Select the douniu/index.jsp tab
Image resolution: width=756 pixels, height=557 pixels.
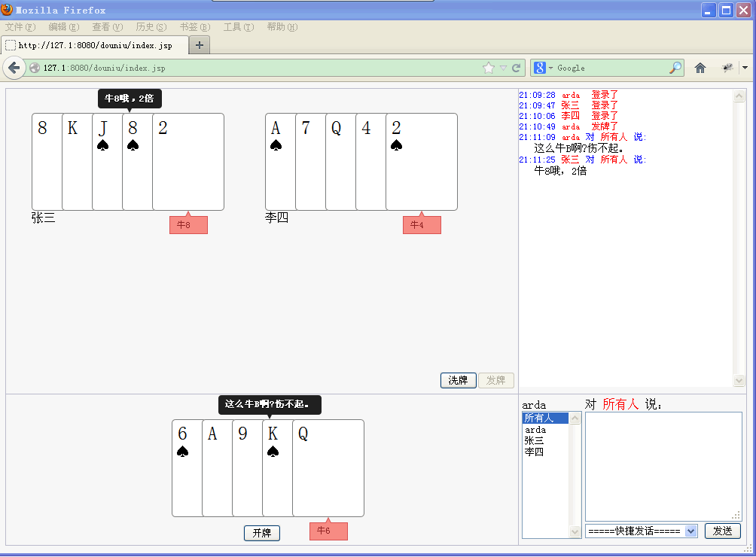[x=95, y=45]
